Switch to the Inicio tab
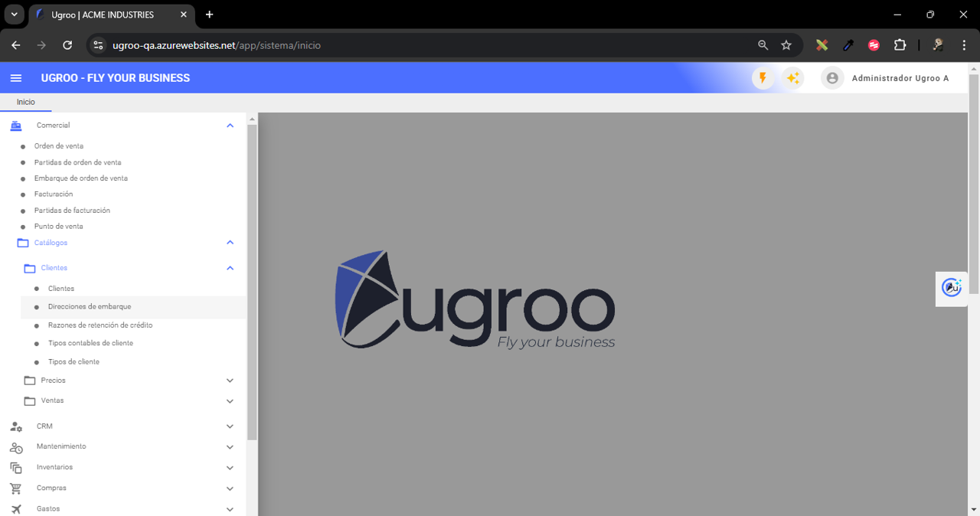This screenshot has height=516, width=980. [26, 103]
